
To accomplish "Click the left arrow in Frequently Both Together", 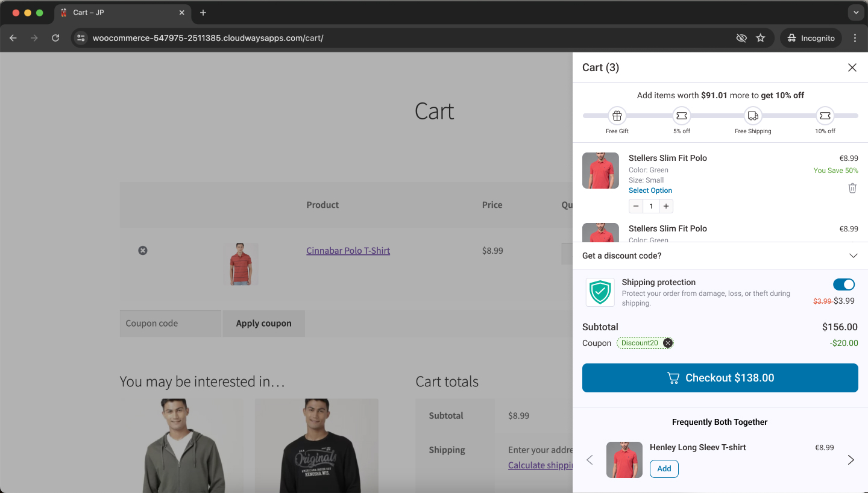I will click(590, 459).
